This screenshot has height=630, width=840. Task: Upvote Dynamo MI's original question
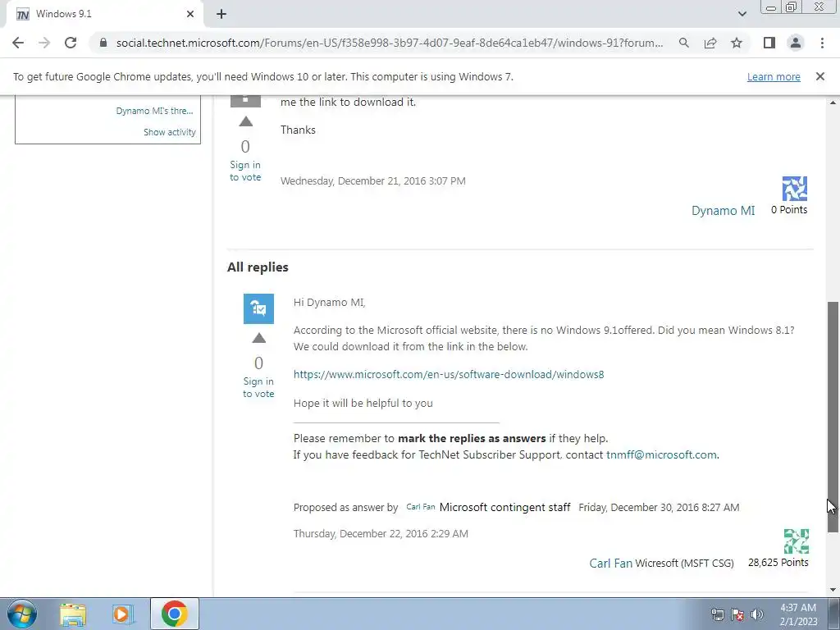click(x=246, y=121)
